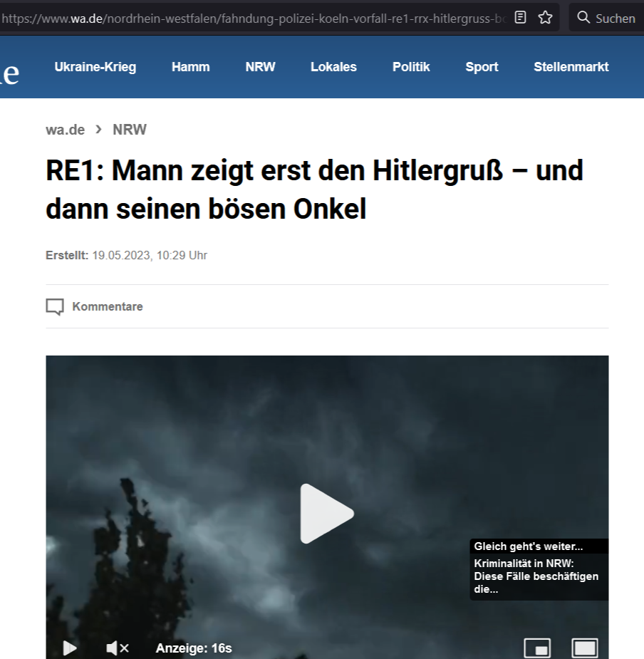This screenshot has height=659, width=644.
Task: Unmute the video using the speaker icon
Action: pyautogui.click(x=118, y=648)
